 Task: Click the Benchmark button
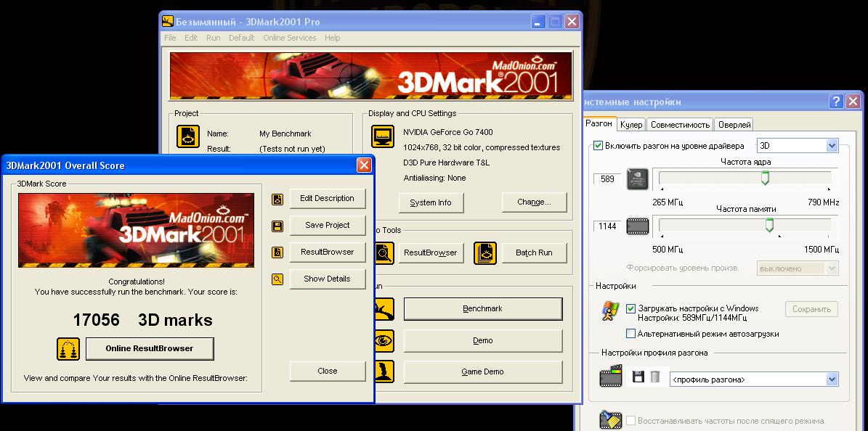(483, 308)
